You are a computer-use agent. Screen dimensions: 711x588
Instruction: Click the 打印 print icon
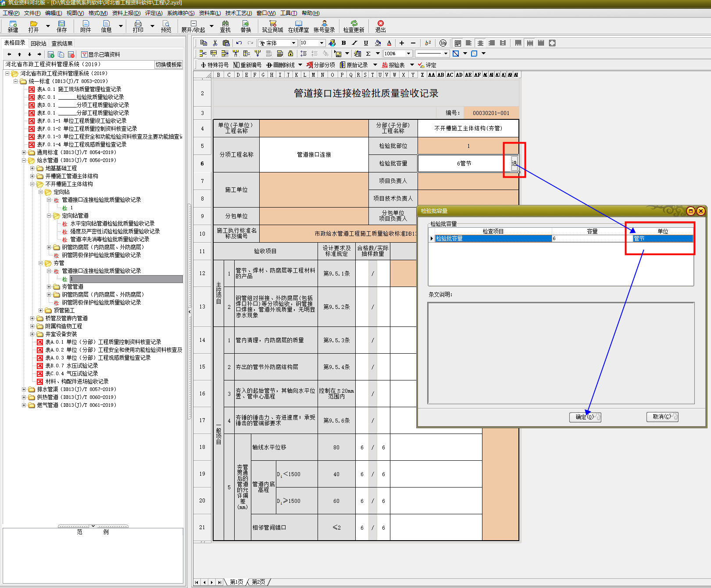138,26
